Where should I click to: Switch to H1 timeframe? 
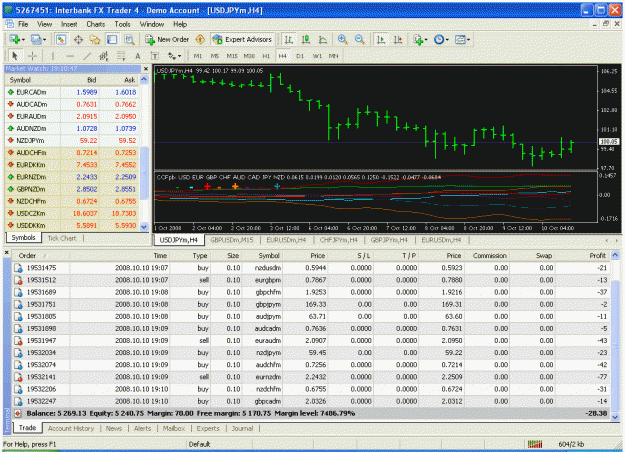(266, 56)
